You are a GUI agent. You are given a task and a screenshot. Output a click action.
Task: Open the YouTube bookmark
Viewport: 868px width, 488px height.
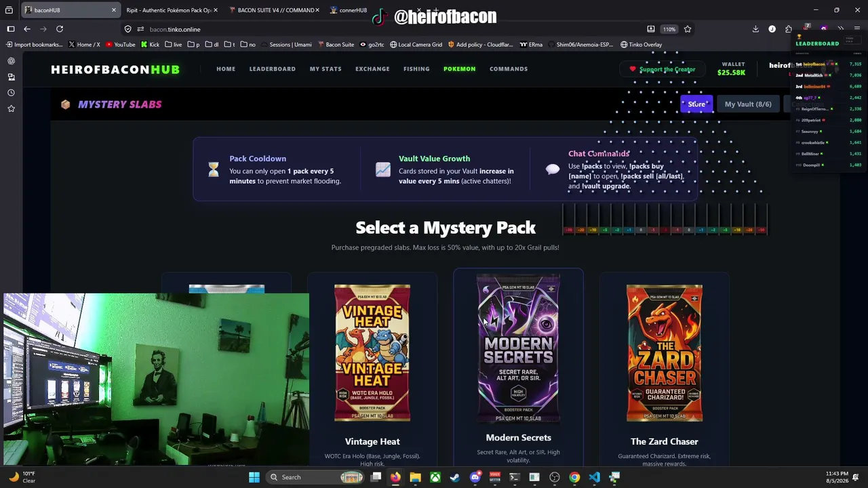point(120,45)
